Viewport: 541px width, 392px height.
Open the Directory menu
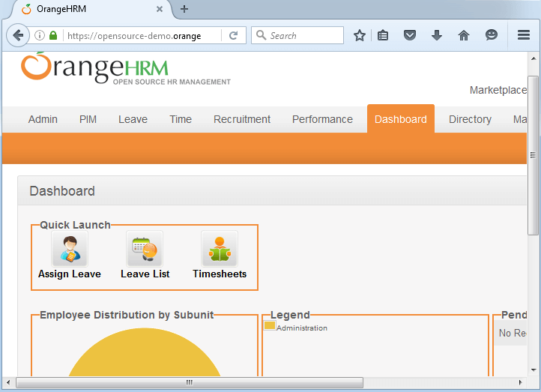pyautogui.click(x=470, y=119)
